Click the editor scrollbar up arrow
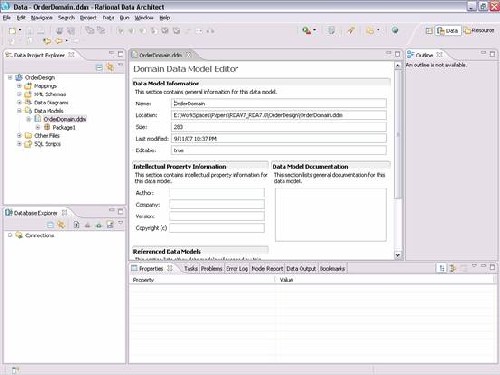 [x=397, y=66]
